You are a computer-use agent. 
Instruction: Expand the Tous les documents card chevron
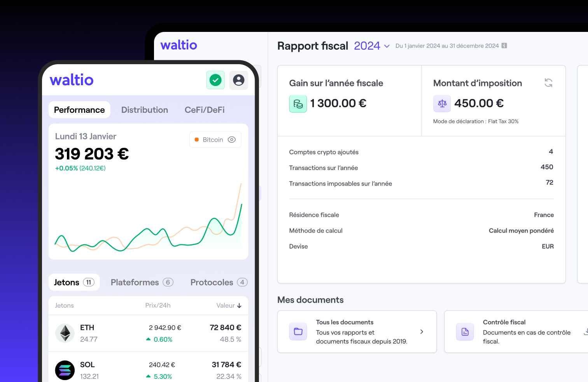click(422, 331)
